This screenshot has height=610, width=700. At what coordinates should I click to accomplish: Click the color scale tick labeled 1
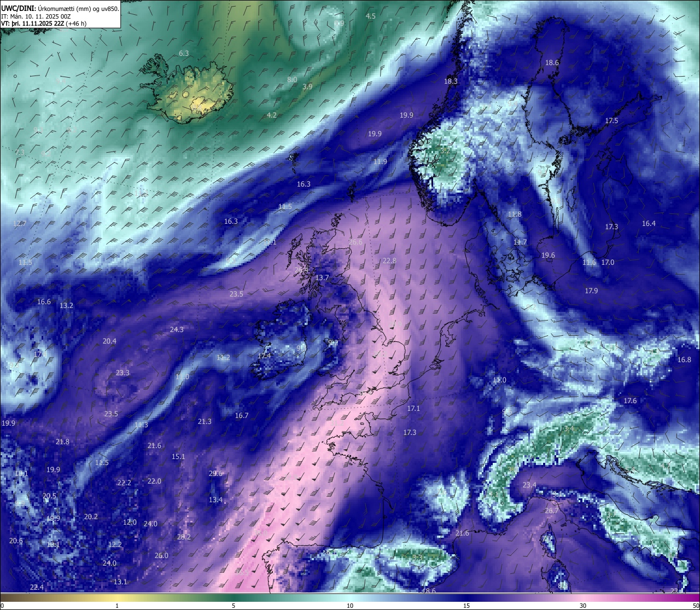117,606
